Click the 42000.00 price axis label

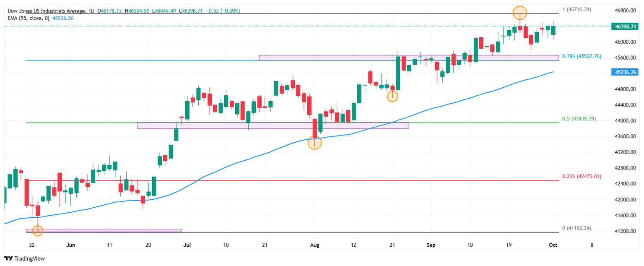coord(626,200)
